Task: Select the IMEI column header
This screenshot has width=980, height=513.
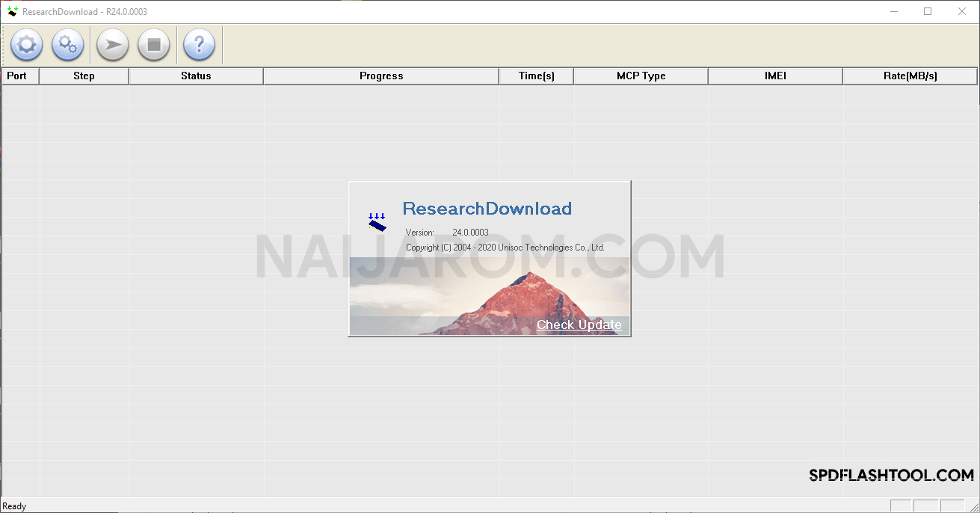Action: pos(775,76)
